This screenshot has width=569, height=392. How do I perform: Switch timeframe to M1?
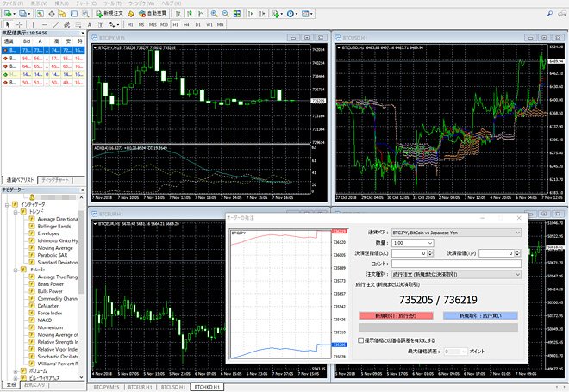tap(130, 25)
